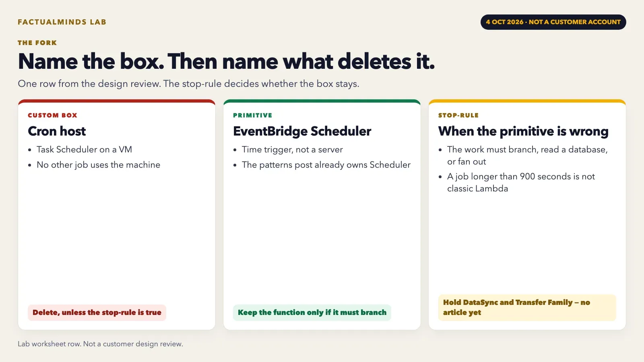644x362 pixels.
Task: Select the 'STOP-RULE' tag label
Action: (458, 115)
